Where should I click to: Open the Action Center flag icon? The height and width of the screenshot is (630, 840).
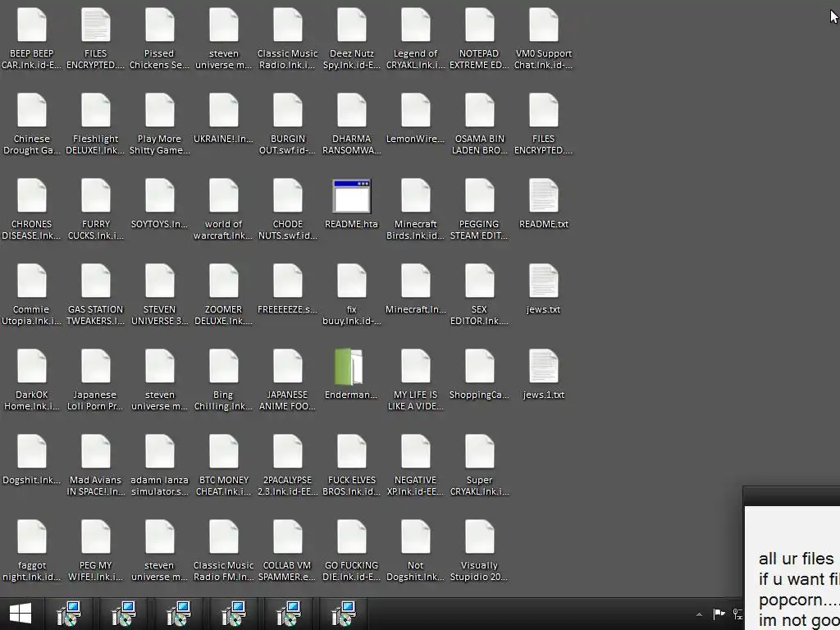pyautogui.click(x=719, y=614)
